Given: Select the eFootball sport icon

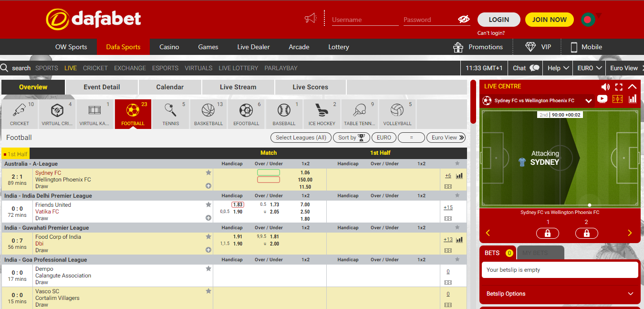Looking at the screenshot, I should pyautogui.click(x=246, y=114).
